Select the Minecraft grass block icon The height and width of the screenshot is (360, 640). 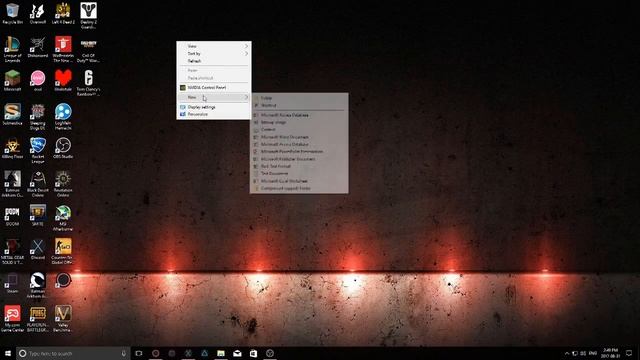(x=12, y=80)
